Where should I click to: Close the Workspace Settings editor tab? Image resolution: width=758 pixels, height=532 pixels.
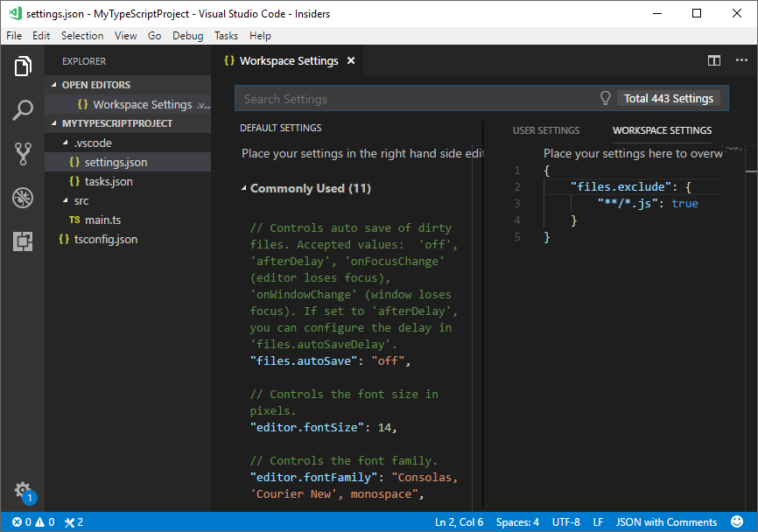click(x=351, y=60)
